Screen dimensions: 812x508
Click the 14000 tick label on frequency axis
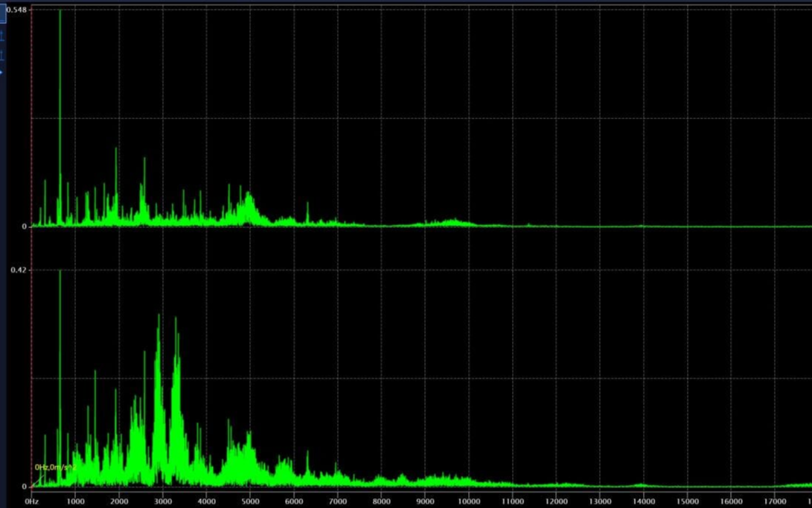[644, 501]
